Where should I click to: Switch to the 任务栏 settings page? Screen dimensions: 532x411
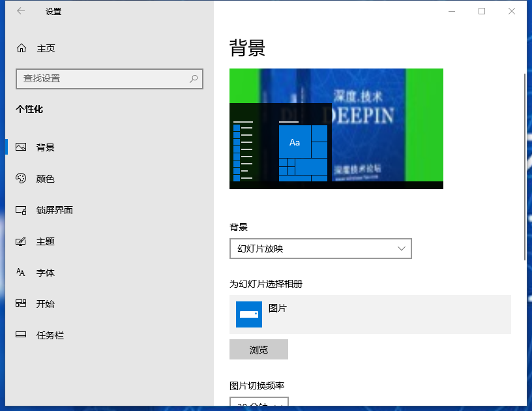[50, 335]
